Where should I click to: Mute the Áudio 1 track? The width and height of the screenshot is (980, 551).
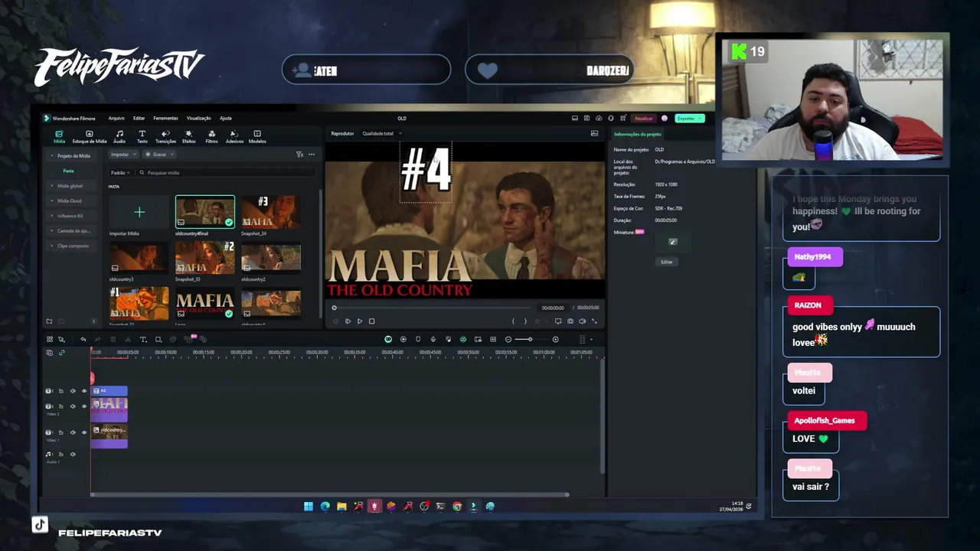click(x=73, y=455)
